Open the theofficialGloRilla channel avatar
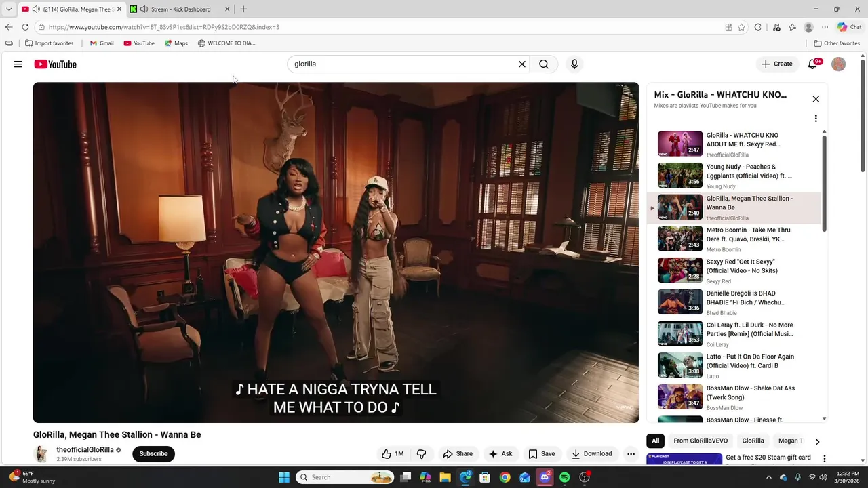Image resolution: width=868 pixels, height=488 pixels. [x=41, y=454]
